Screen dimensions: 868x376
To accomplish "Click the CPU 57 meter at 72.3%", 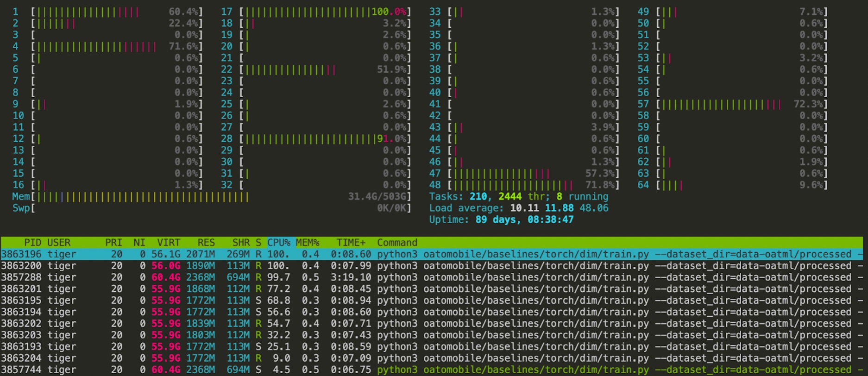I will point(733,104).
